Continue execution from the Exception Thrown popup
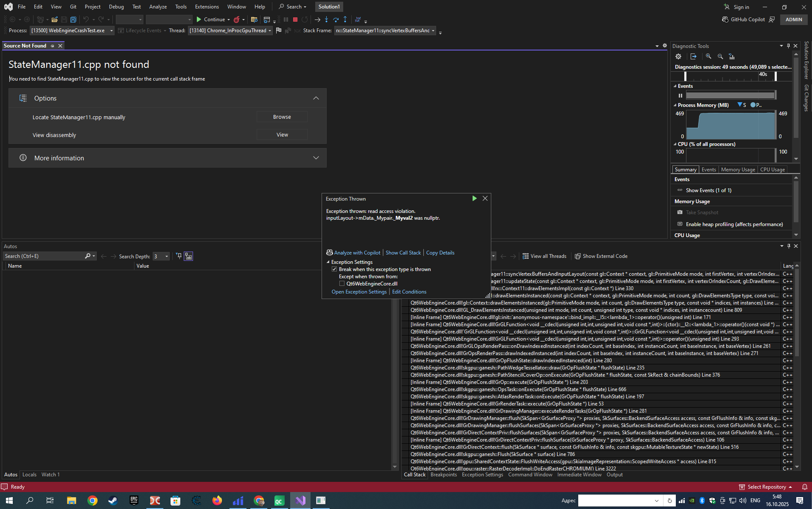 [x=474, y=199]
